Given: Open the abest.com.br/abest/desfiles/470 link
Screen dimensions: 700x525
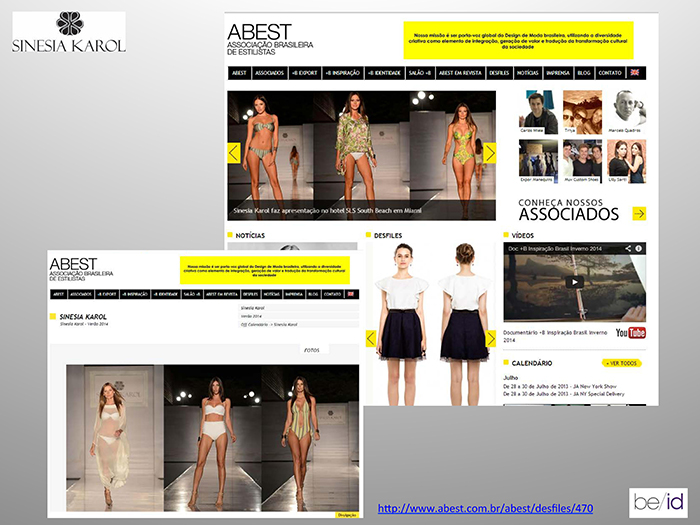Looking at the screenshot, I should tap(485, 508).
